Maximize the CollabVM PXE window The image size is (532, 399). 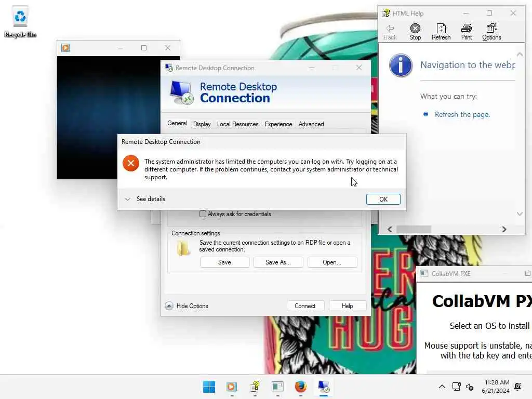click(x=527, y=273)
